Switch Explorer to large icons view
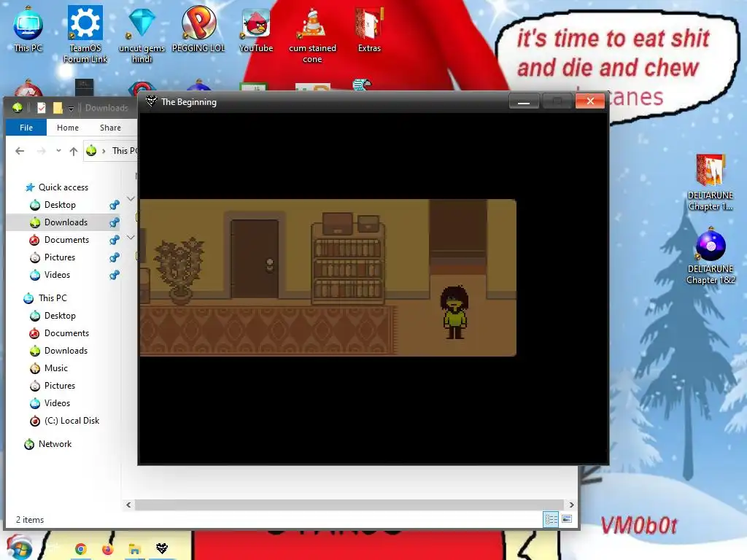The width and height of the screenshot is (747, 560). [567, 519]
